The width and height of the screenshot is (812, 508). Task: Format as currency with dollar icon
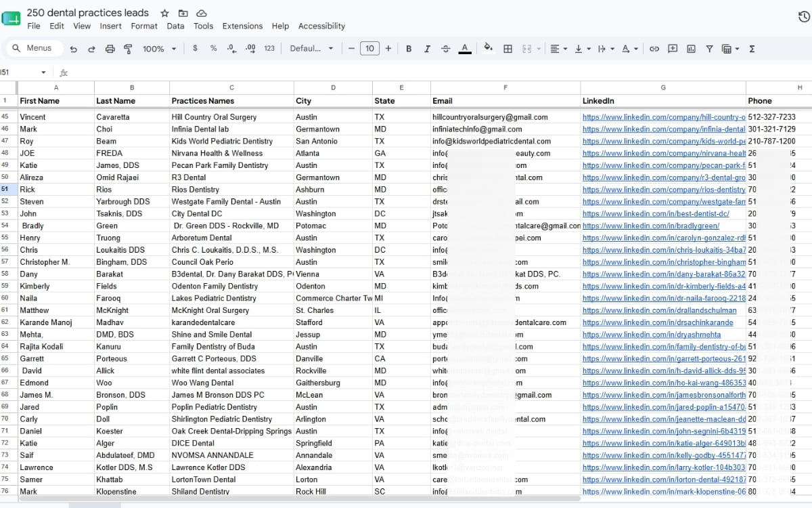195,48
